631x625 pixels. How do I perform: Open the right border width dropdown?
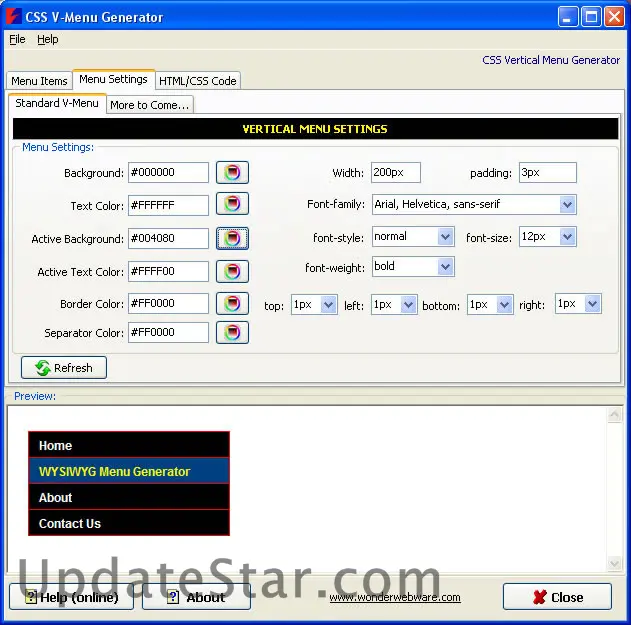click(x=593, y=303)
